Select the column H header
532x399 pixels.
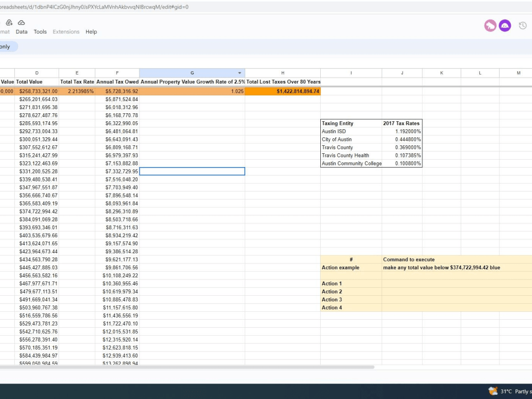click(x=282, y=73)
